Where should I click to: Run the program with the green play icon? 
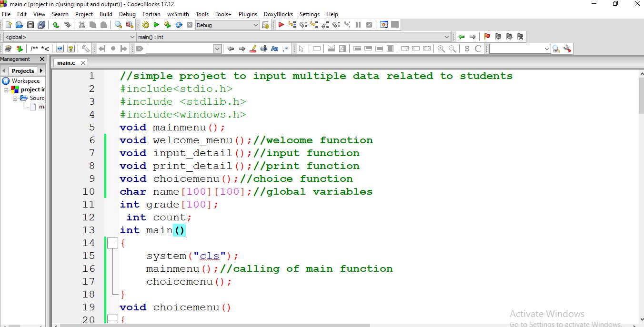pos(156,24)
